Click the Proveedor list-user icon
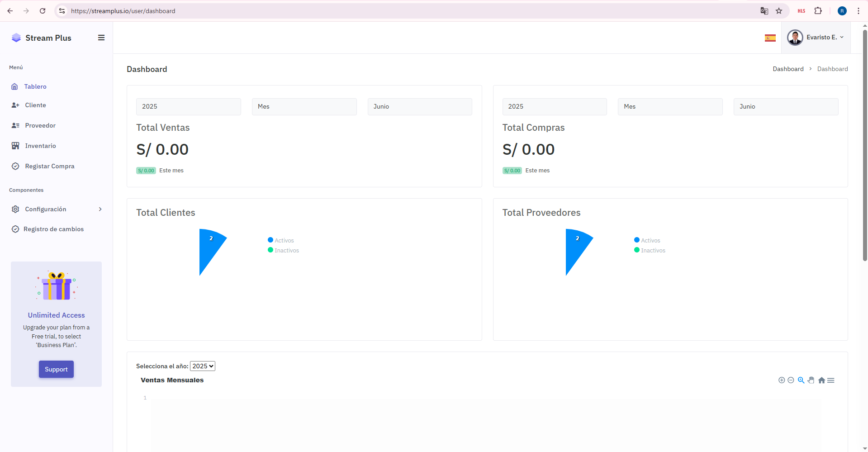Screen dimensions: 868x452 click(15, 125)
